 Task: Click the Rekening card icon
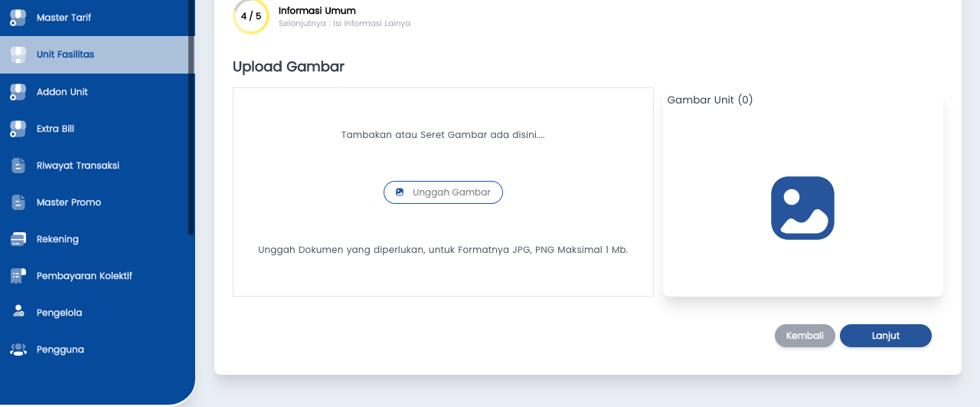pyautogui.click(x=18, y=239)
